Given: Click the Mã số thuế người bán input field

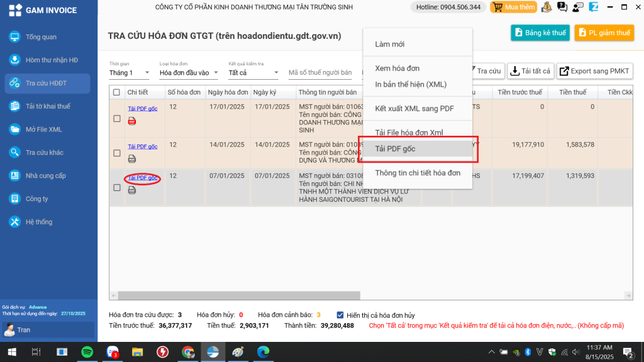Looking at the screenshot, I should coord(322,73).
